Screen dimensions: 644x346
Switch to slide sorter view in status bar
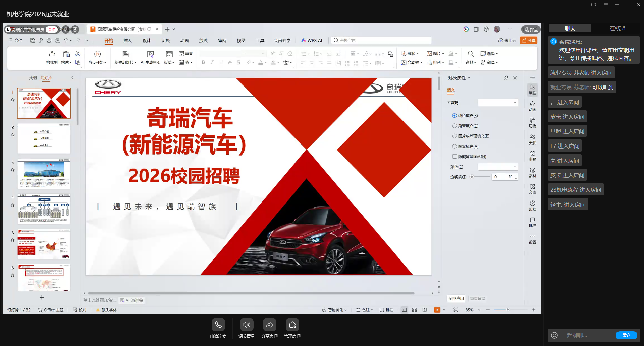point(414,310)
